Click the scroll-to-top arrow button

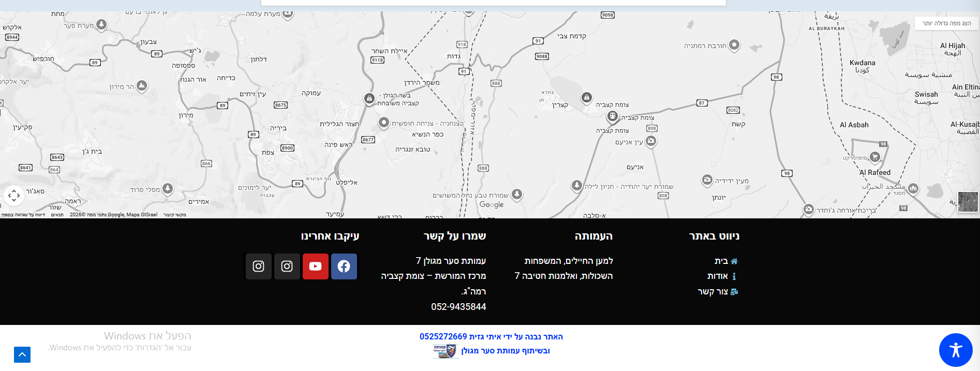(22, 354)
